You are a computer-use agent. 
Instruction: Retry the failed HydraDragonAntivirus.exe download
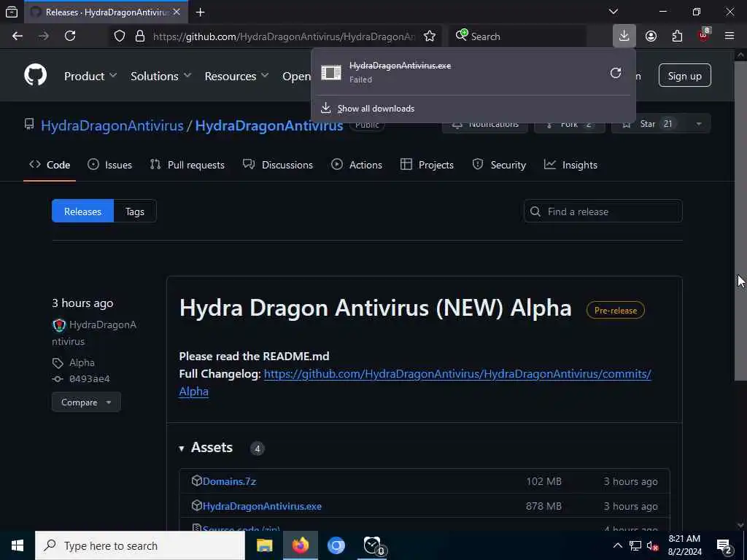click(x=616, y=73)
